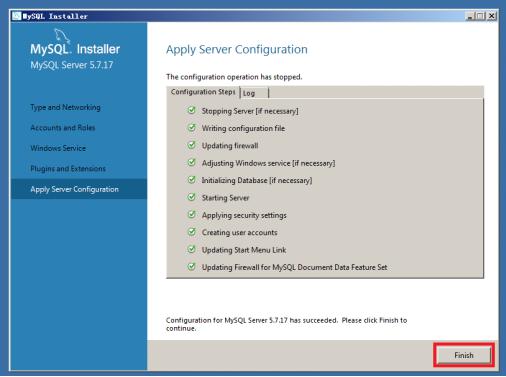Click 'MySQL Server 5.7.17' sidebar subtitle

tap(72, 65)
